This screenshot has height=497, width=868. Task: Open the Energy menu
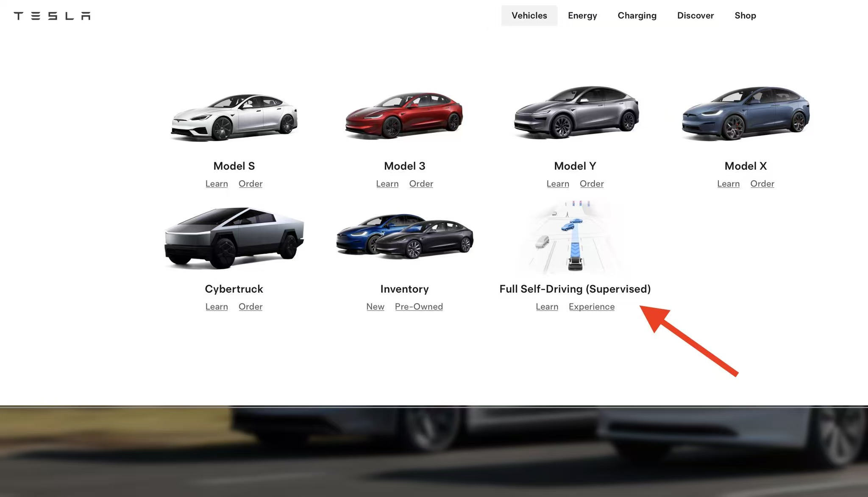click(x=582, y=16)
